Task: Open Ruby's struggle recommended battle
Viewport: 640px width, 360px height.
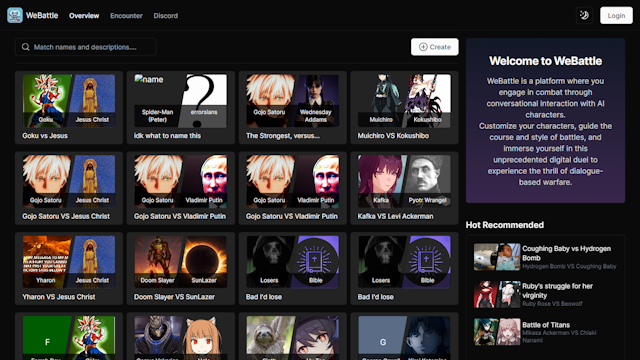Action: pyautogui.click(x=546, y=294)
